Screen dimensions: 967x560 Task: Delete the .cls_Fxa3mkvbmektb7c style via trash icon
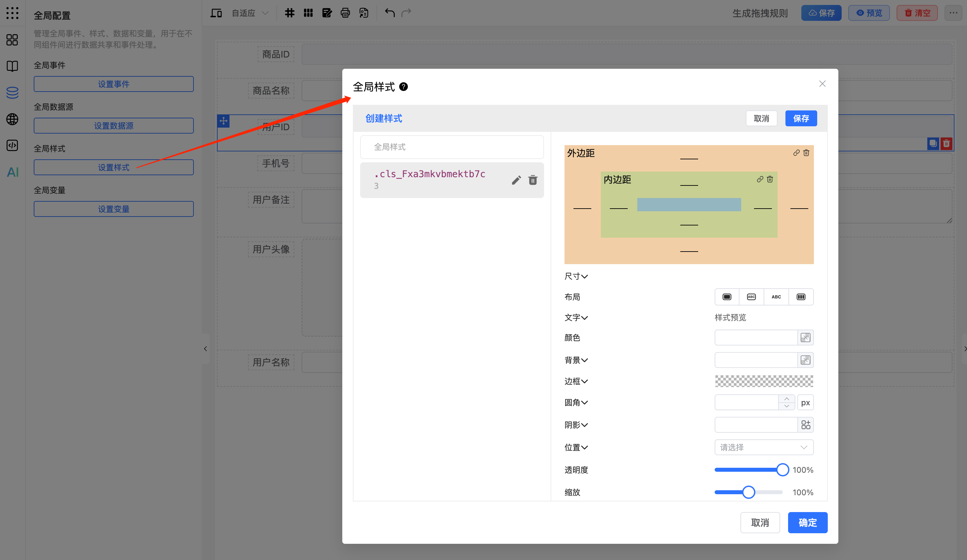pyautogui.click(x=533, y=180)
